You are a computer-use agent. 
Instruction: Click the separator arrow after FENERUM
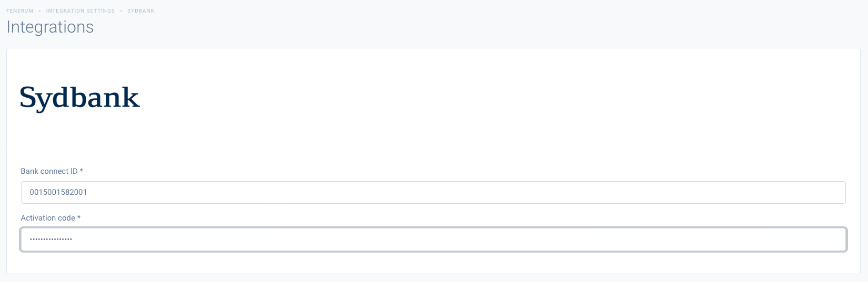coord(40,11)
